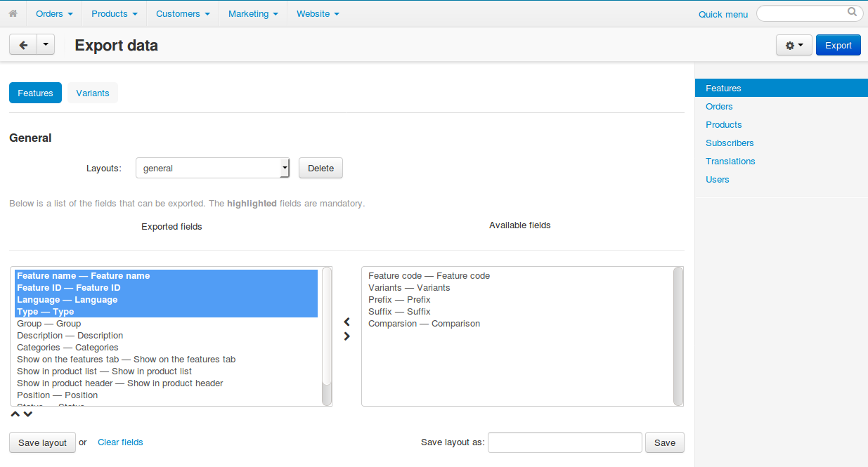The image size is (868, 467).
Task: Open the gear settings menu
Action: click(x=794, y=45)
